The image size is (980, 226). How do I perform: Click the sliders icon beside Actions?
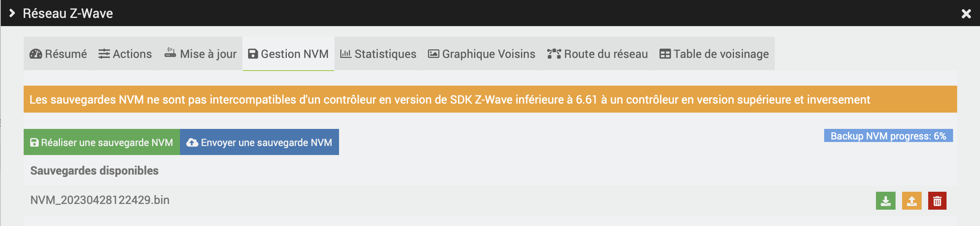point(104,54)
